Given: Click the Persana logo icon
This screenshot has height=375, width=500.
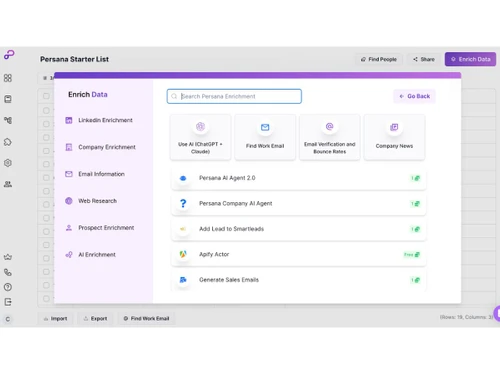Looking at the screenshot, I should (x=9, y=55).
